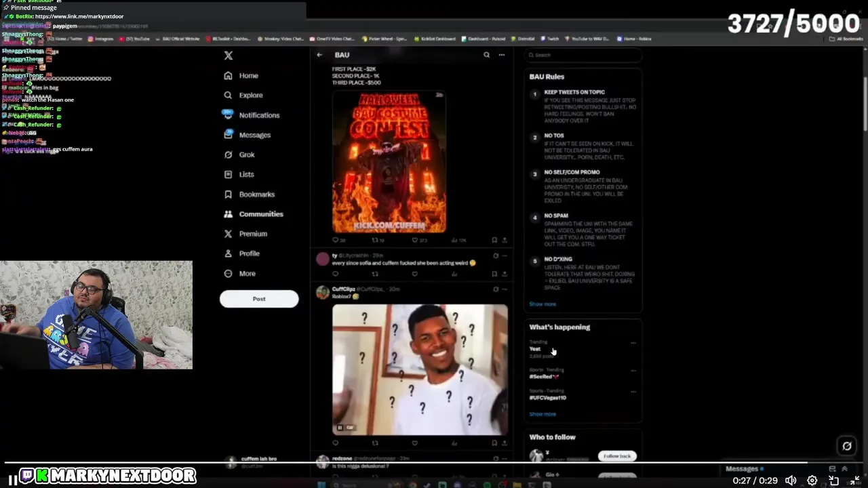Bookmark the CuffClipz post

point(494,443)
